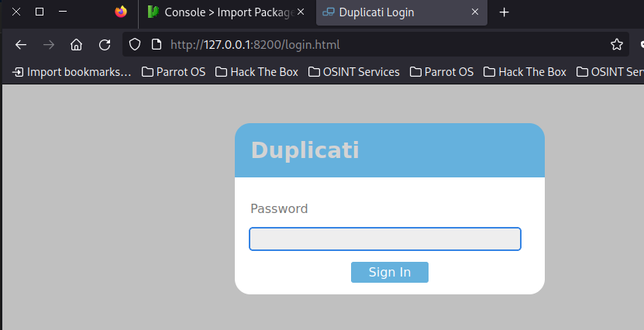Viewport: 644px width, 330px height.
Task: Focus the Password input field
Action: pyautogui.click(x=384, y=239)
